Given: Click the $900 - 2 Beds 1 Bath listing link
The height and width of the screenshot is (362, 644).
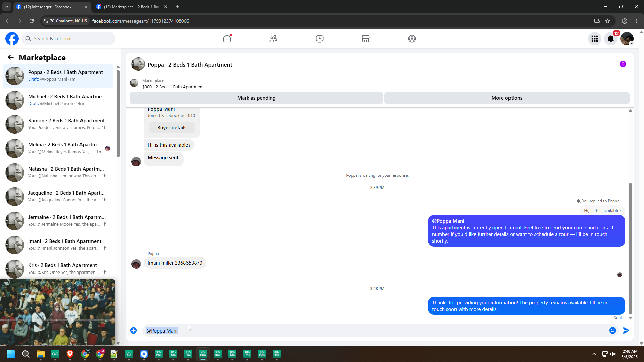Looking at the screenshot, I should [x=173, y=87].
